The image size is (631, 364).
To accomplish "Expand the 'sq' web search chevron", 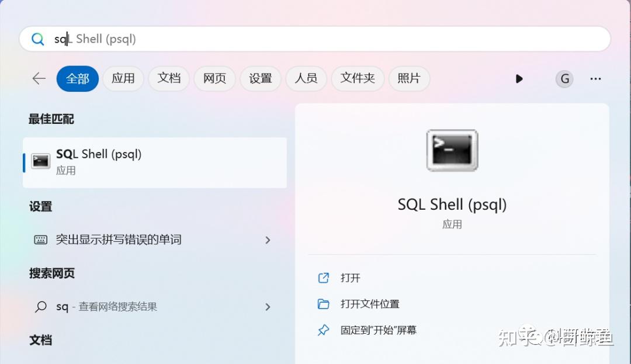I will pos(268,307).
